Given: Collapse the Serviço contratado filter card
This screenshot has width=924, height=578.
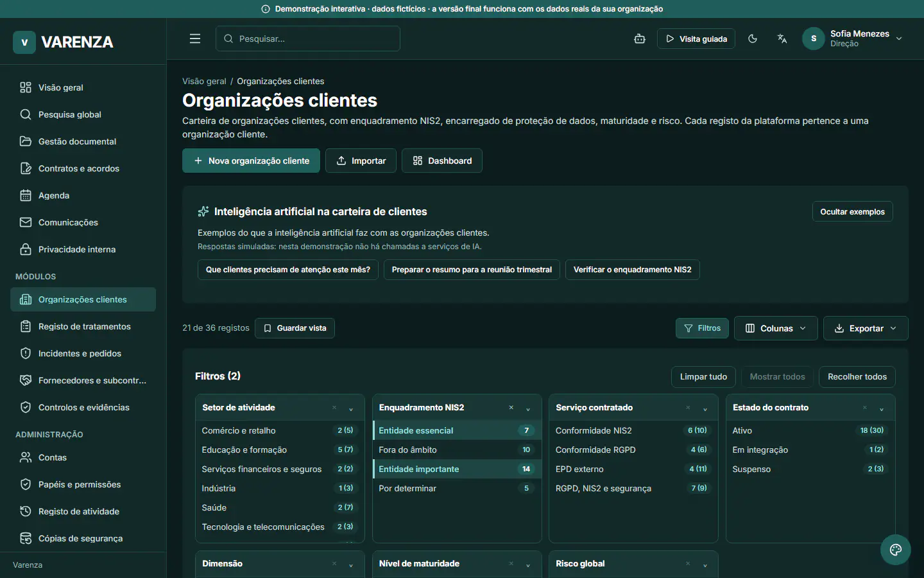Looking at the screenshot, I should [x=705, y=408].
